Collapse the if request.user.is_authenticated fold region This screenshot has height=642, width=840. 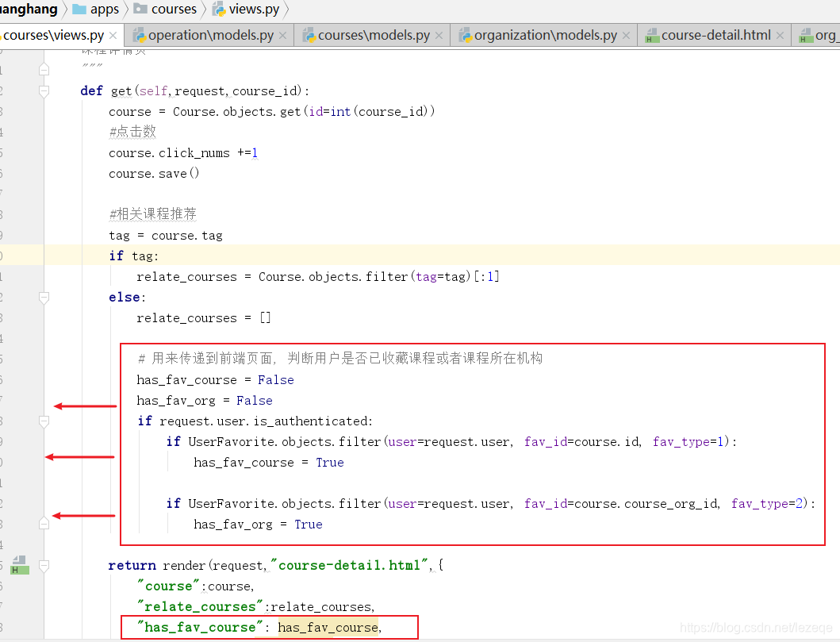[44, 421]
